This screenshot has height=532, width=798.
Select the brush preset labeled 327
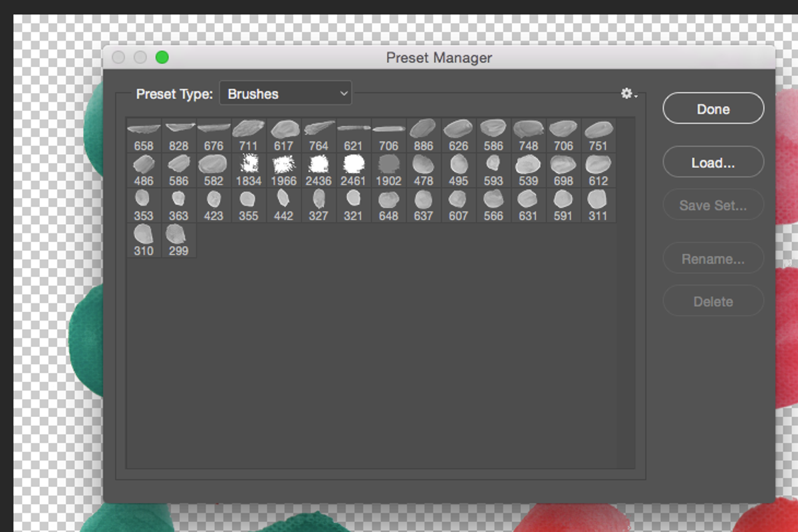tap(319, 205)
